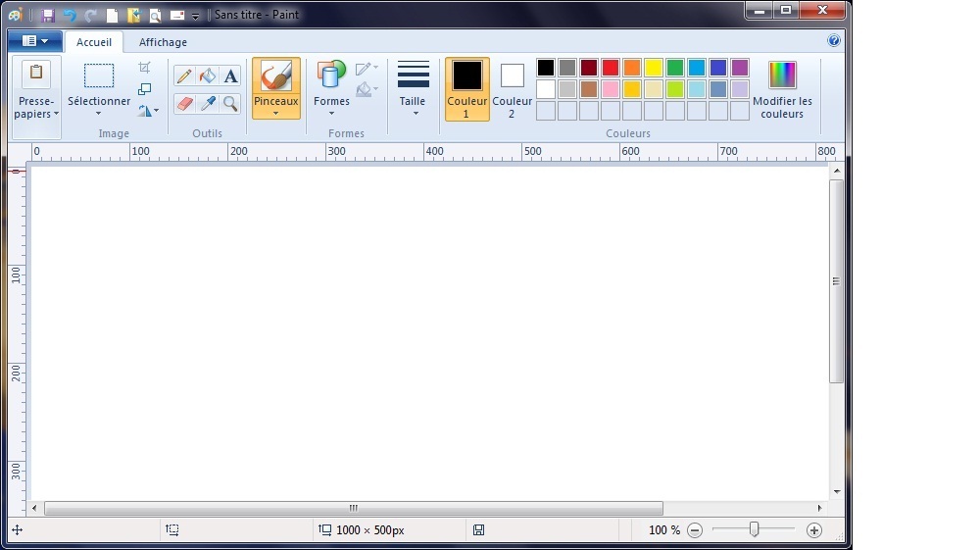980x550 pixels.
Task: Select the Pencil tool
Action: coord(184,76)
